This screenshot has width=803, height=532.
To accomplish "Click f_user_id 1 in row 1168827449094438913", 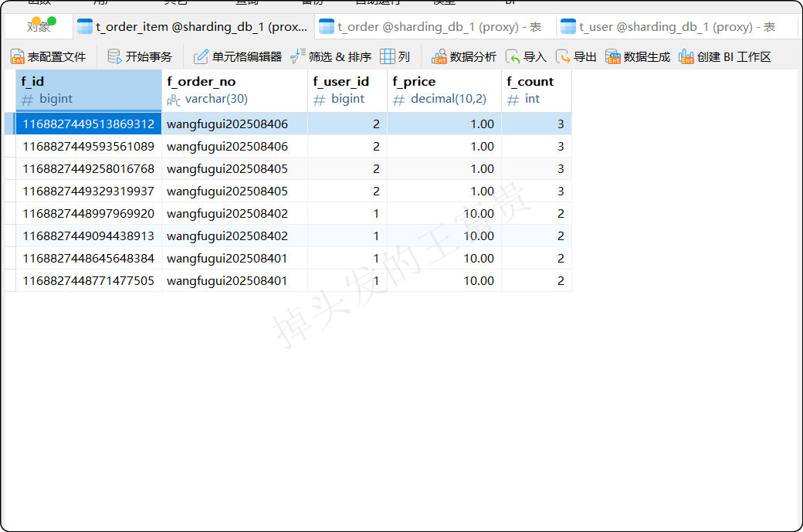I will [347, 236].
